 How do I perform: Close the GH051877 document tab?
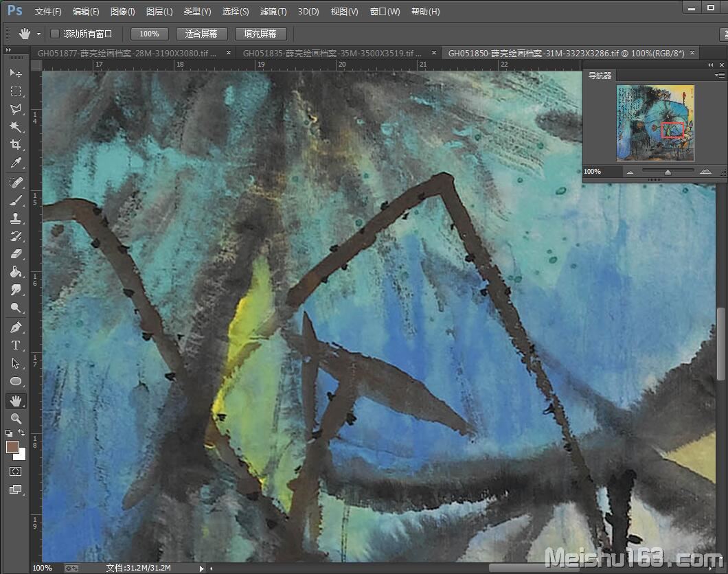click(x=229, y=53)
